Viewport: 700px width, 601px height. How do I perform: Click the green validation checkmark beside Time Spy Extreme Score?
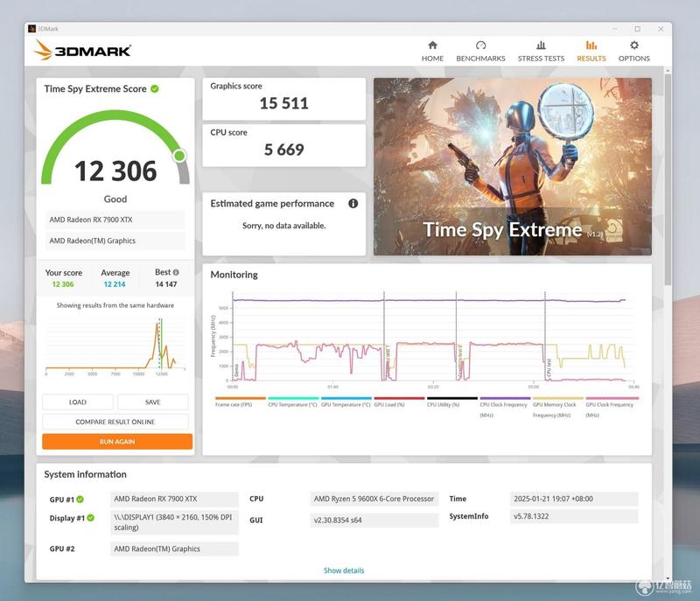click(155, 88)
